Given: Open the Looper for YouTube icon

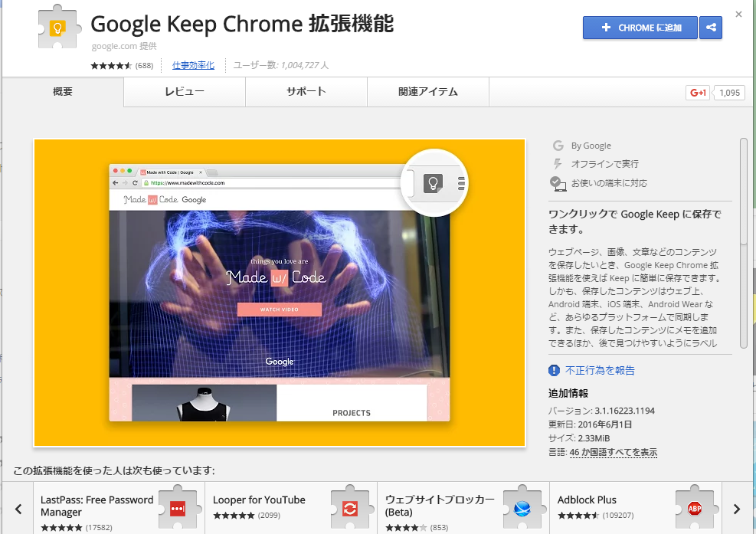Looking at the screenshot, I should tap(350, 508).
